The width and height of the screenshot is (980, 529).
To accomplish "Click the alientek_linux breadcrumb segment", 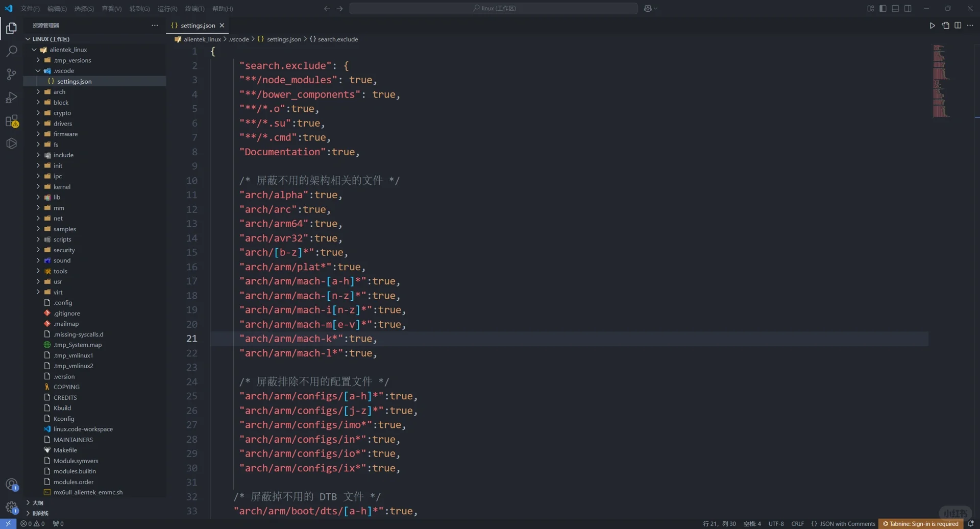I will click(x=198, y=39).
